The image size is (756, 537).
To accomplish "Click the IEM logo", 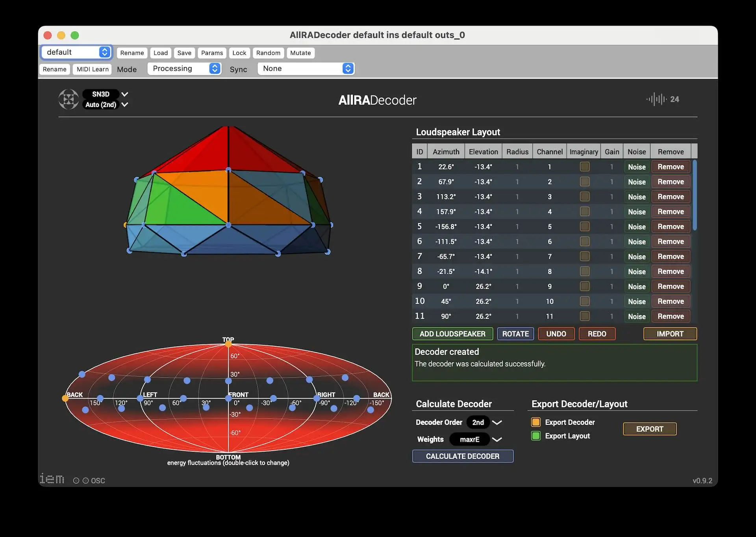I will [52, 479].
